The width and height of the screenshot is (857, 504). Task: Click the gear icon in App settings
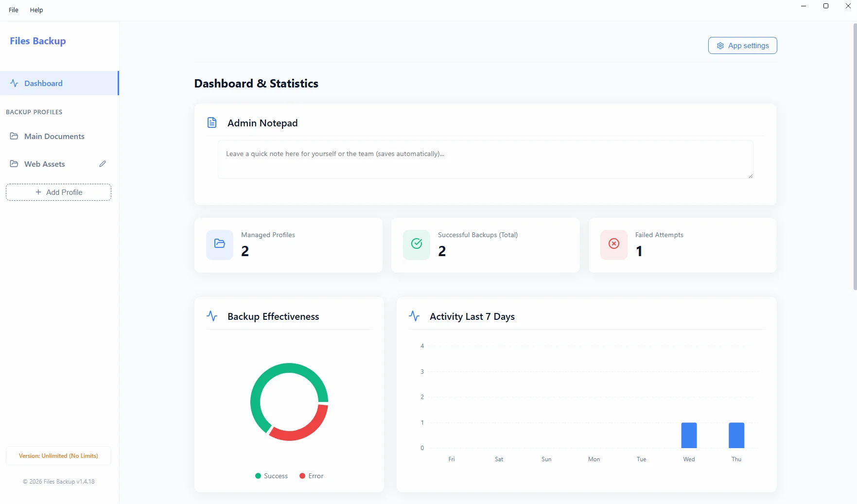click(720, 46)
